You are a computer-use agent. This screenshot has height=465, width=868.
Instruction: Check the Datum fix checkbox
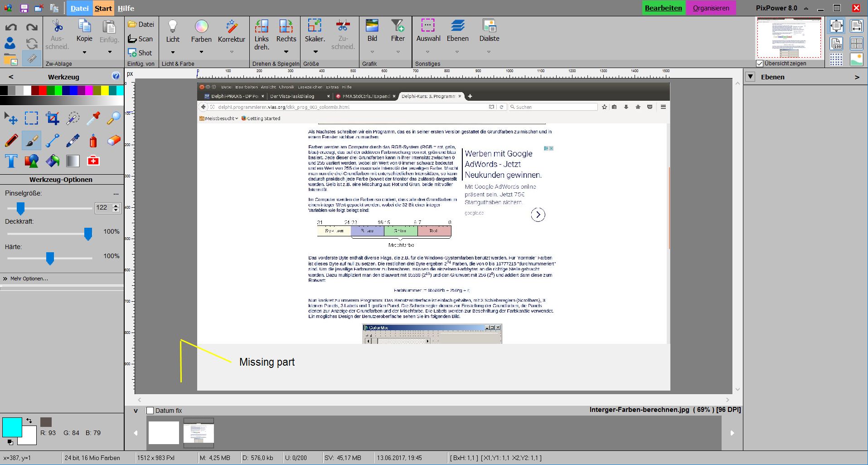point(150,411)
